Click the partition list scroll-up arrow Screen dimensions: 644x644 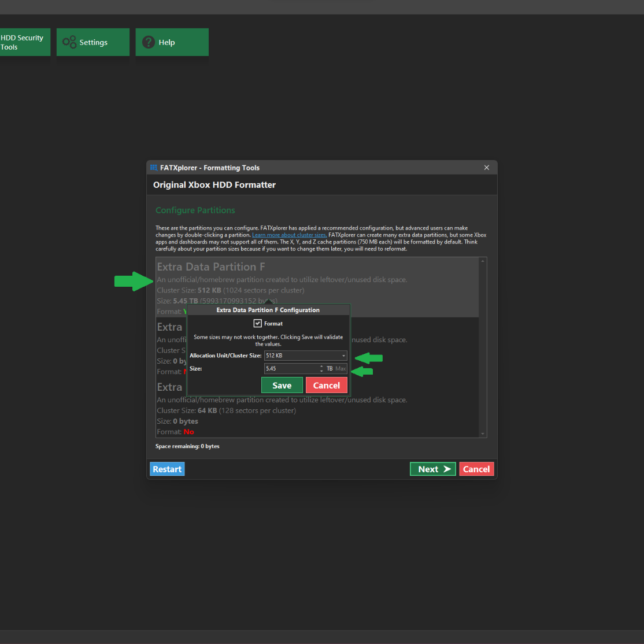tap(483, 261)
